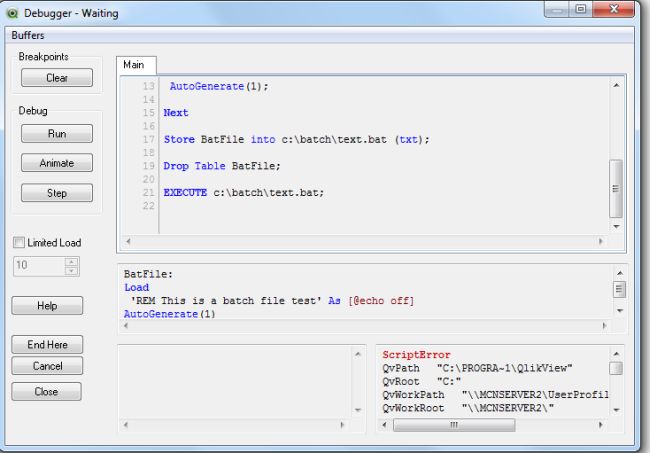Set breakpoint on line number 19
The height and width of the screenshot is (453, 650).
(x=148, y=166)
